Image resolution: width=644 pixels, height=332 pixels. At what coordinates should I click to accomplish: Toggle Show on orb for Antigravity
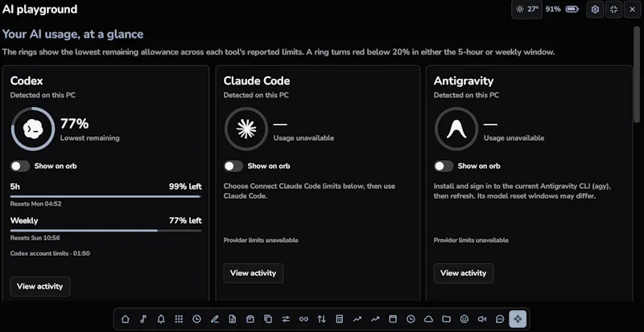[444, 166]
